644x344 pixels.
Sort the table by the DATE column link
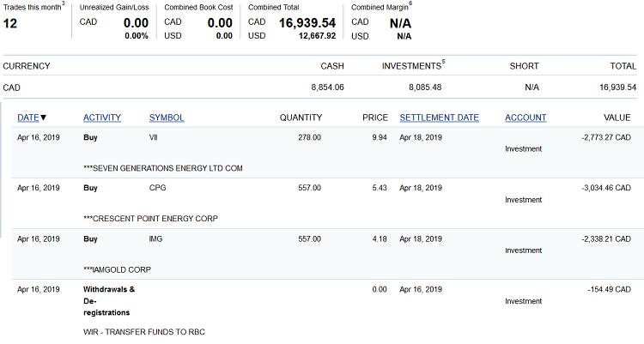[27, 118]
